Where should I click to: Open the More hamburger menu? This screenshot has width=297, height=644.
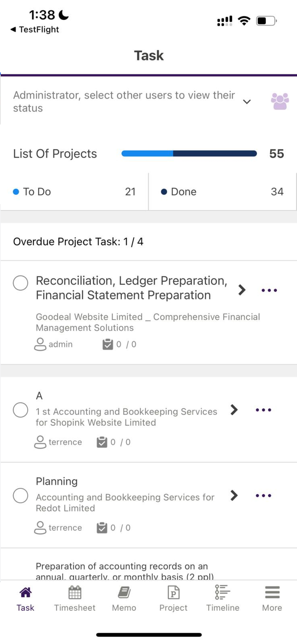click(272, 592)
